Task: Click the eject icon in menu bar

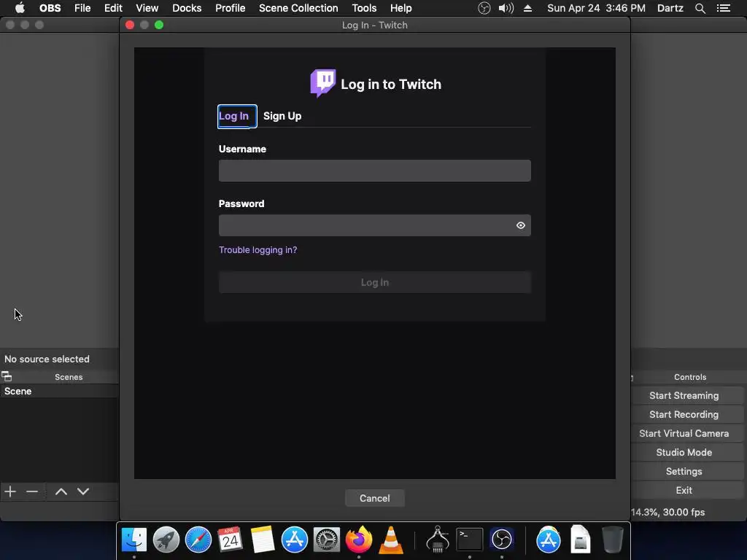Action: click(527, 8)
